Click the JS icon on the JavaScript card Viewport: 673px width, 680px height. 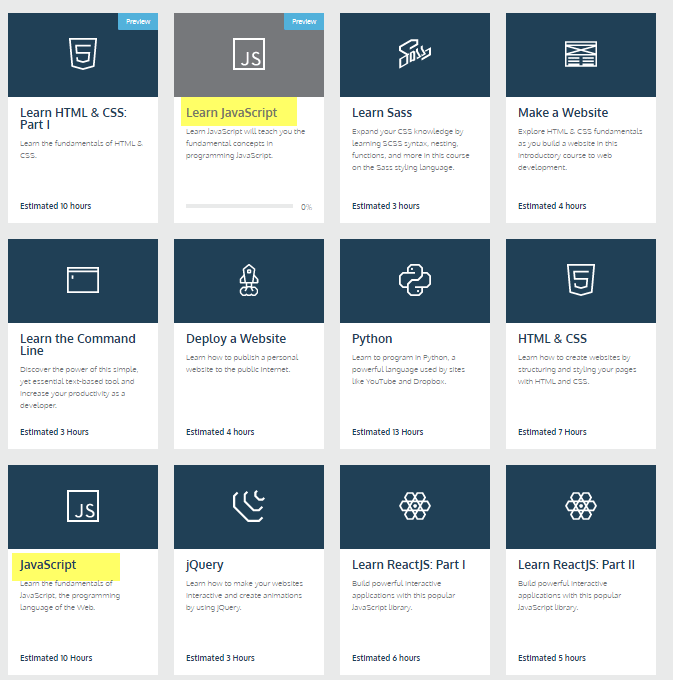pos(83,506)
